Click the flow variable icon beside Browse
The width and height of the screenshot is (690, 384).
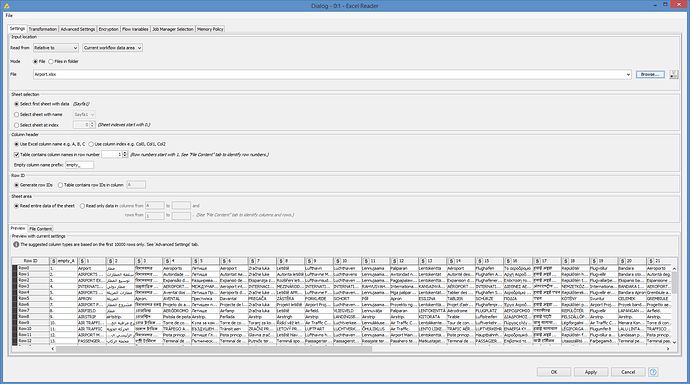[x=674, y=74]
